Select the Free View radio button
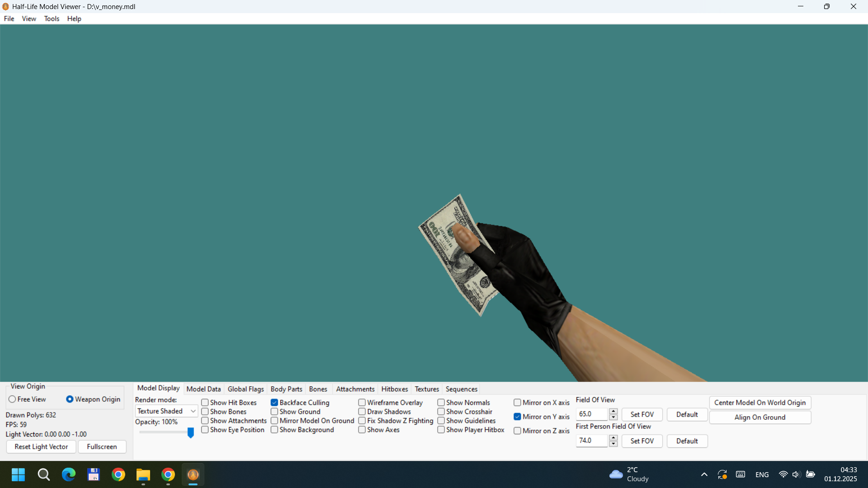The image size is (868, 488). click(13, 399)
